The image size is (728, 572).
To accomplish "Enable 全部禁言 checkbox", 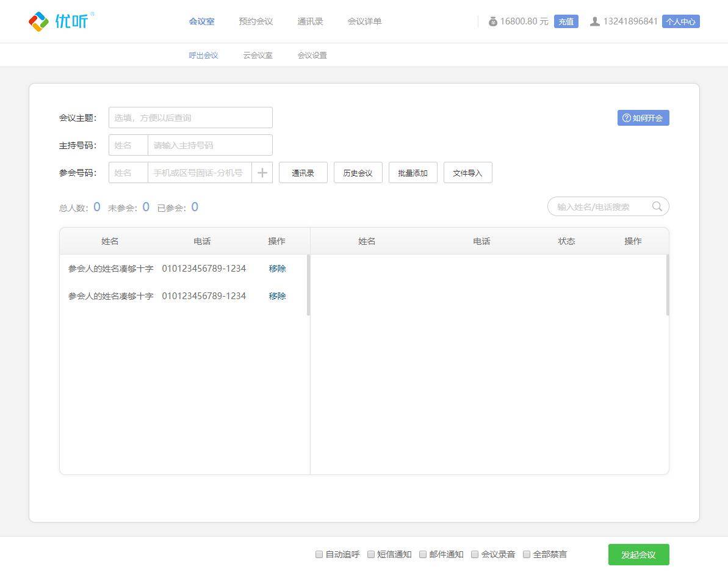I will 527,554.
